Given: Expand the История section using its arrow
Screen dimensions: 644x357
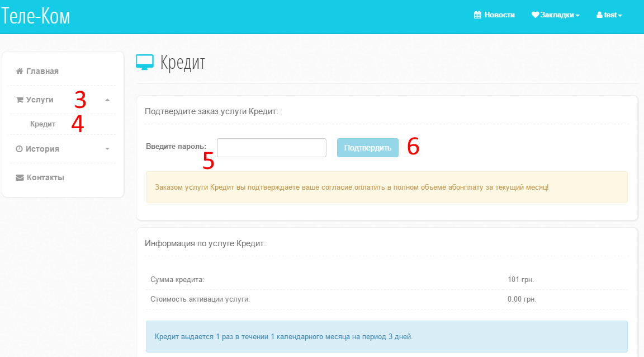Looking at the screenshot, I should pos(107,149).
